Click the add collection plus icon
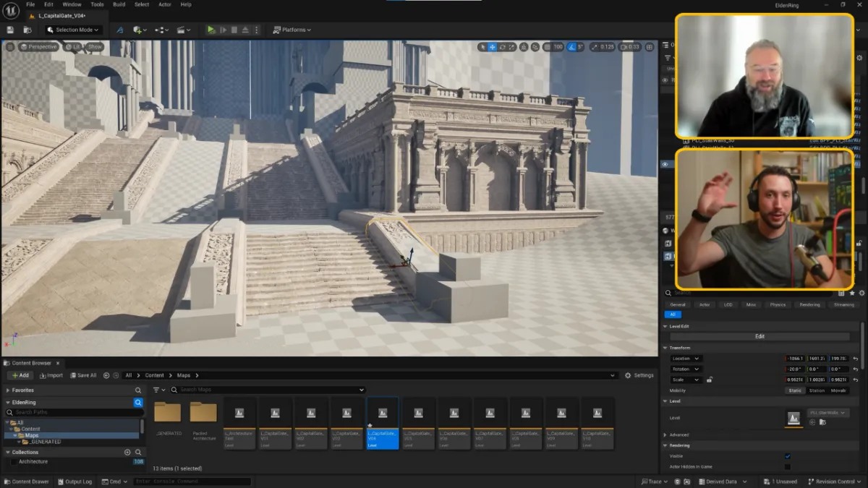868x488 pixels. tap(128, 452)
